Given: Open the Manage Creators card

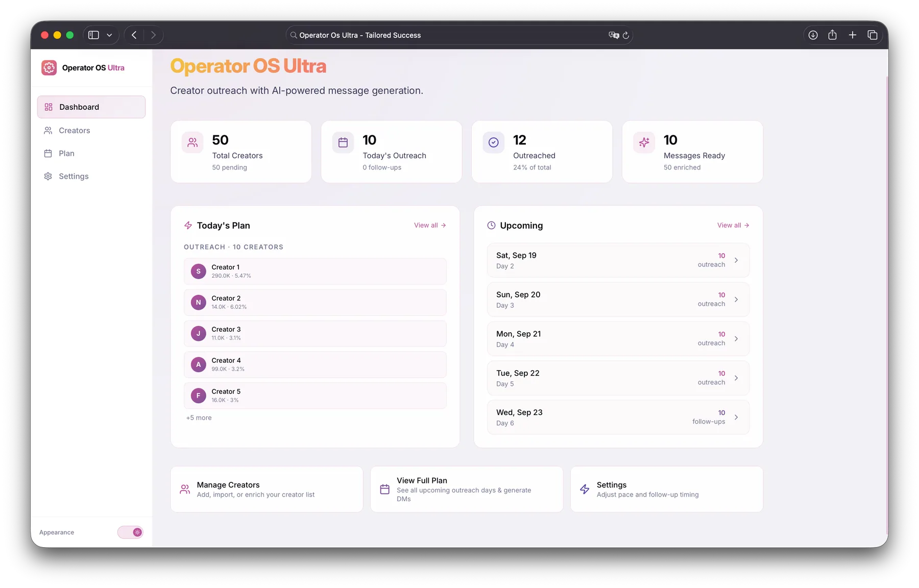Looking at the screenshot, I should [x=267, y=489].
